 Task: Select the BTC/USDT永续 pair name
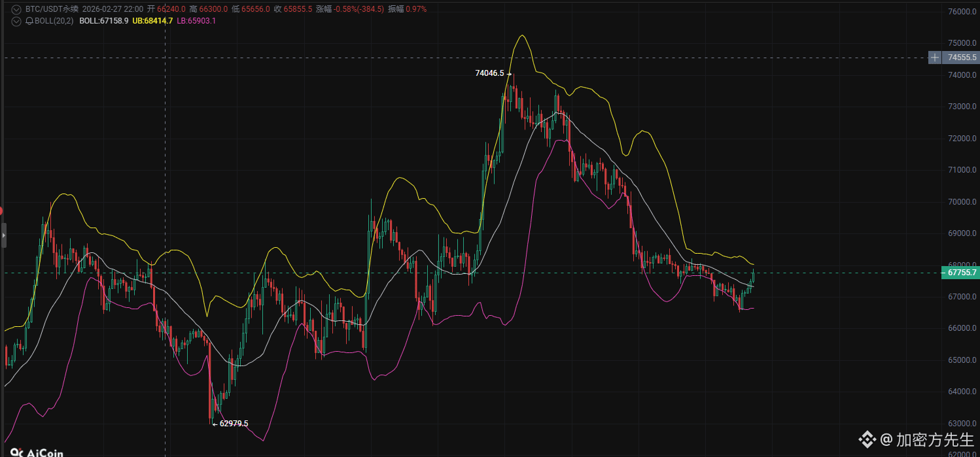[52, 9]
